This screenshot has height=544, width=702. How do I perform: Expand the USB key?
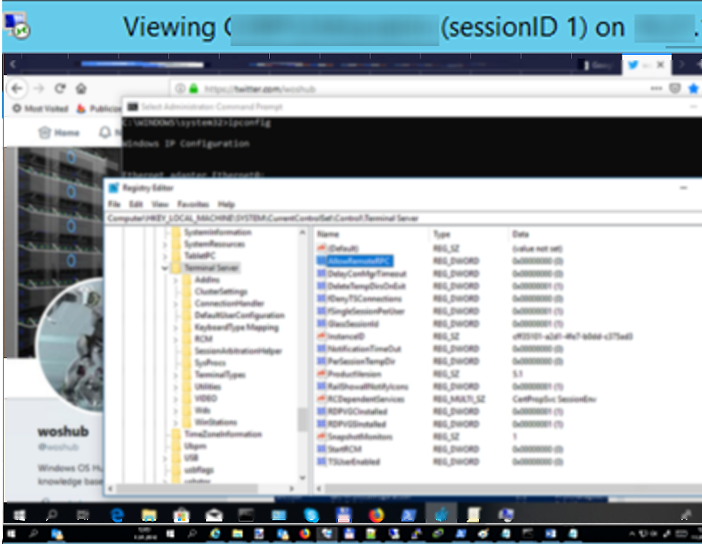(x=165, y=458)
